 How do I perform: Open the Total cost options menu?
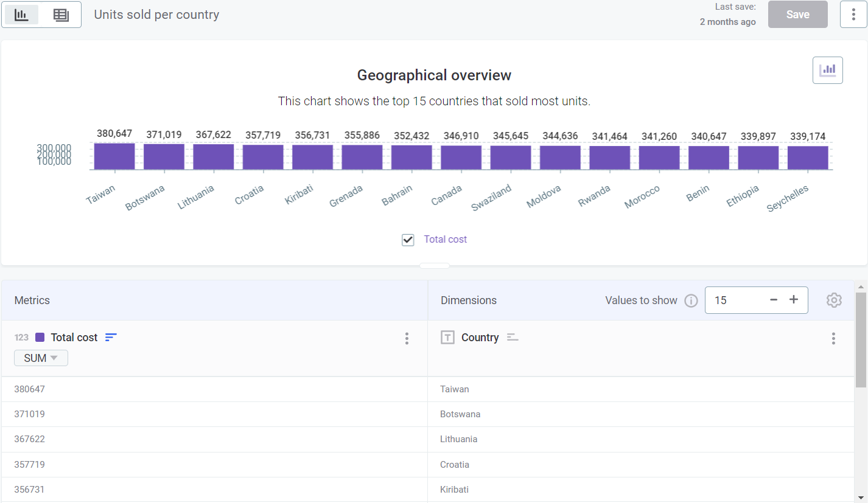[x=407, y=338]
